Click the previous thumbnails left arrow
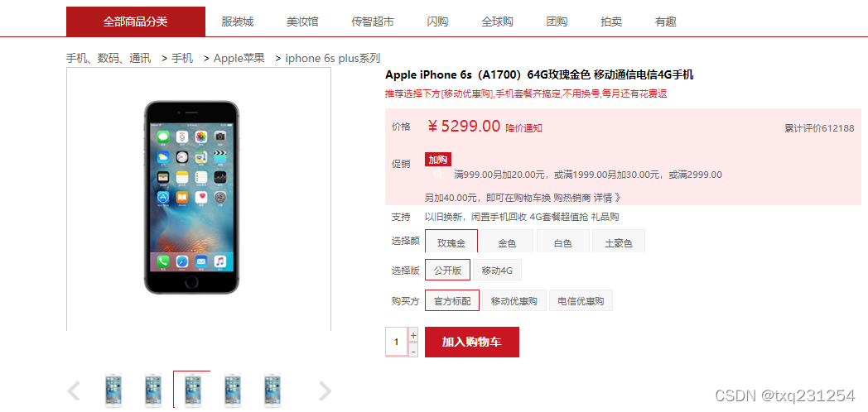The height and width of the screenshot is (412, 868). pos(73,391)
